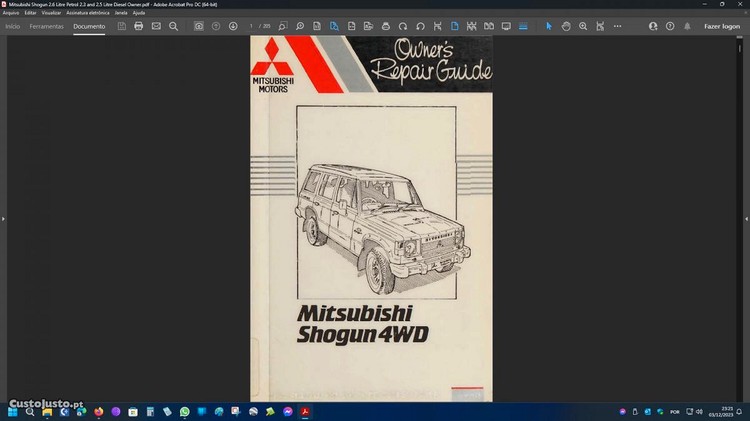Click the Print icon in the toolbar
The width and height of the screenshot is (750, 421).
[x=139, y=26]
